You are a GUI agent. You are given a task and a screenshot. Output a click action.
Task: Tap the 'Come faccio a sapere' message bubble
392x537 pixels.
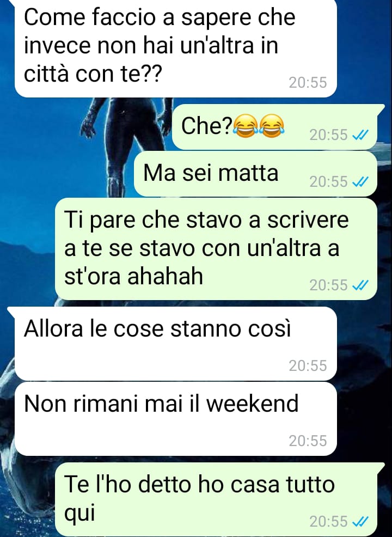(176, 48)
